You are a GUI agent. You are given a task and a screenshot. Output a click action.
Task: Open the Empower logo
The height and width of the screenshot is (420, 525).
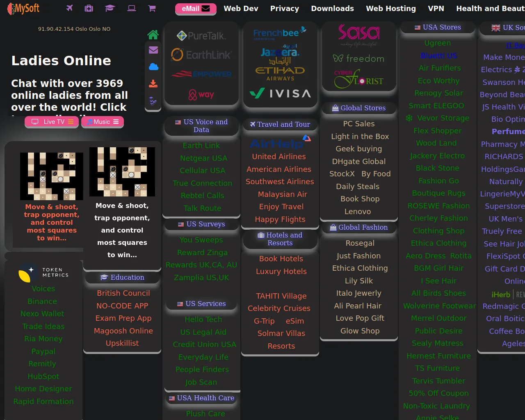(201, 74)
